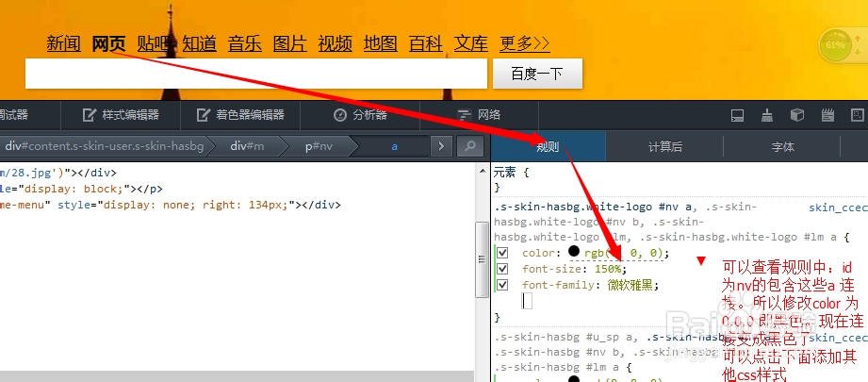Screen dimensions: 868x382
Task: Open the 图片 link
Action: 290,43
